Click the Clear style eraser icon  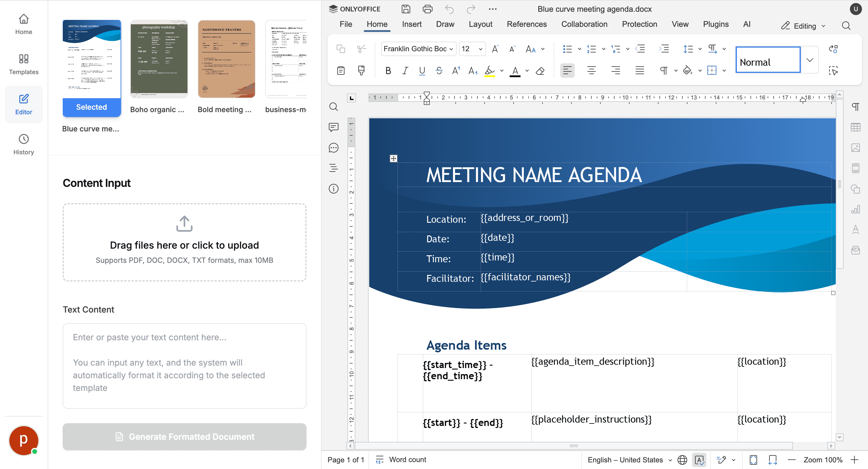coord(540,71)
